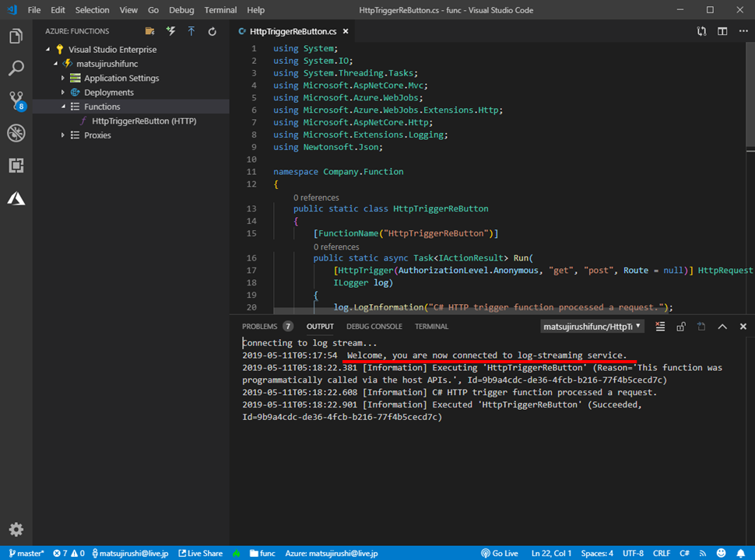The width and height of the screenshot is (755, 560).
Task: Select the HttpTriggerReButton.cs editor tab
Action: (x=293, y=31)
